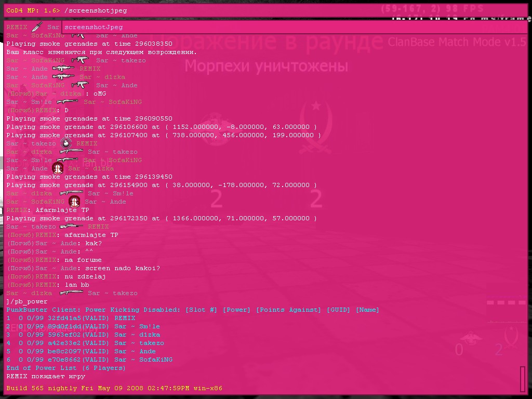Click the smoke grenade line with 38.000000

click(162, 185)
